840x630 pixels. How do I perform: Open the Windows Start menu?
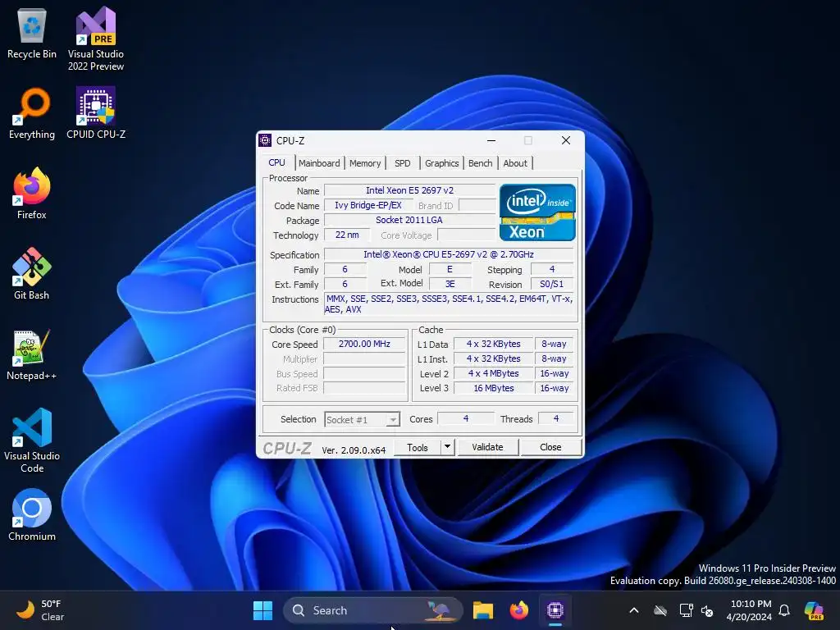[262, 610]
